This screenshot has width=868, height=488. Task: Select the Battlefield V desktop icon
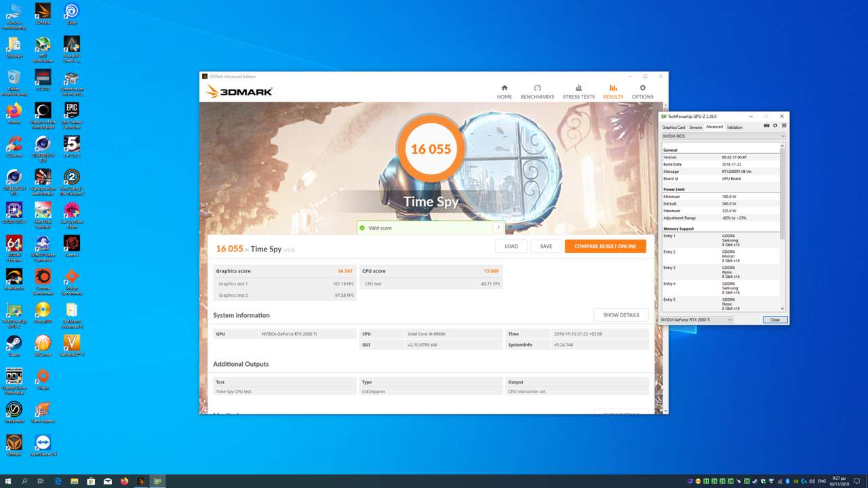[71, 346]
